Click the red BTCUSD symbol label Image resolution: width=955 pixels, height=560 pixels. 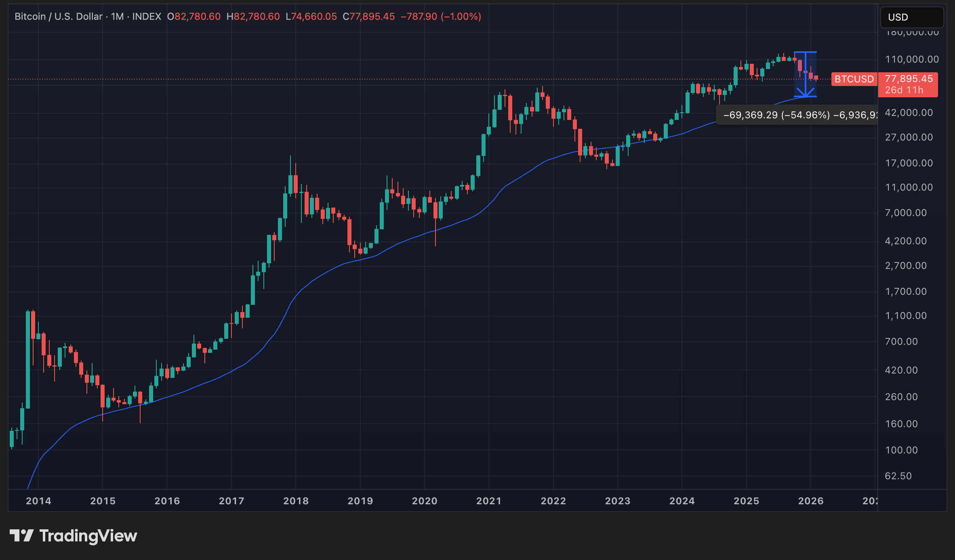coord(854,79)
